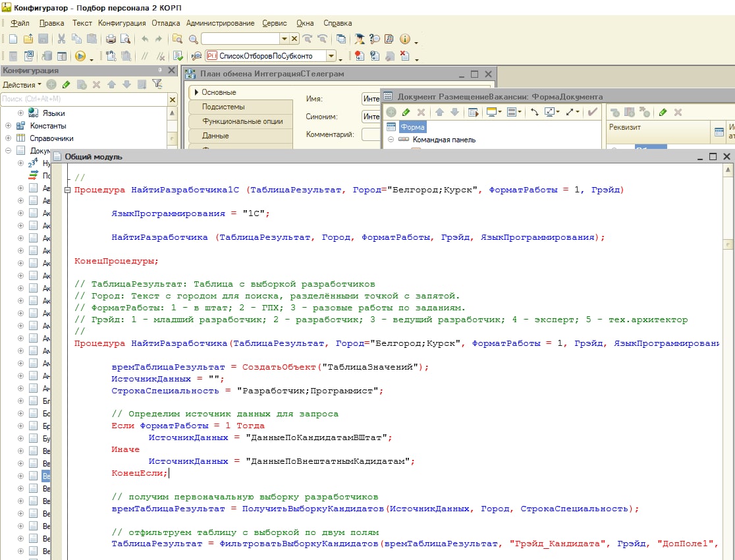Viewport: 735px width, 560px height.
Task: Click the Cut scissors icon in toolbar
Action: 62,39
